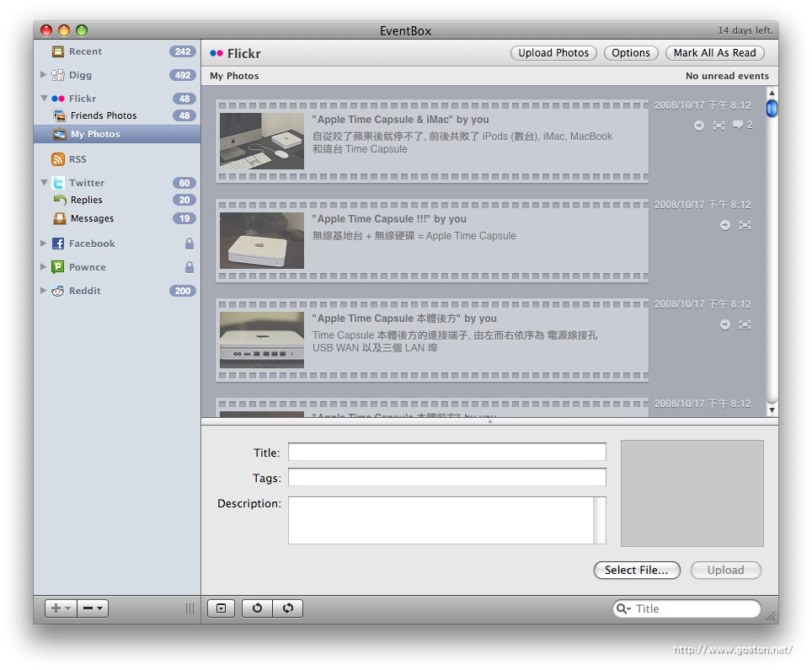Image resolution: width=812 pixels, height=670 pixels.
Task: Toggle the bottom panel button
Action: (x=222, y=608)
